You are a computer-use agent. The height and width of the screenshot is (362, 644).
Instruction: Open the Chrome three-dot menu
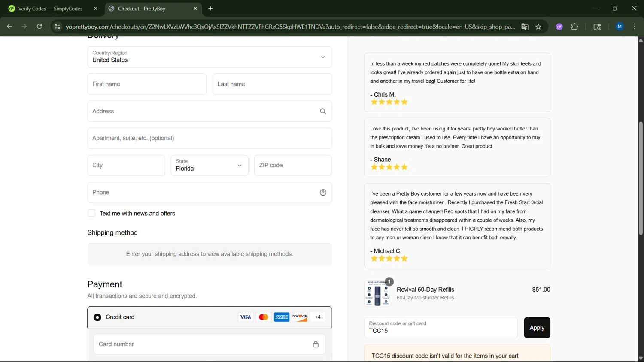point(635,27)
